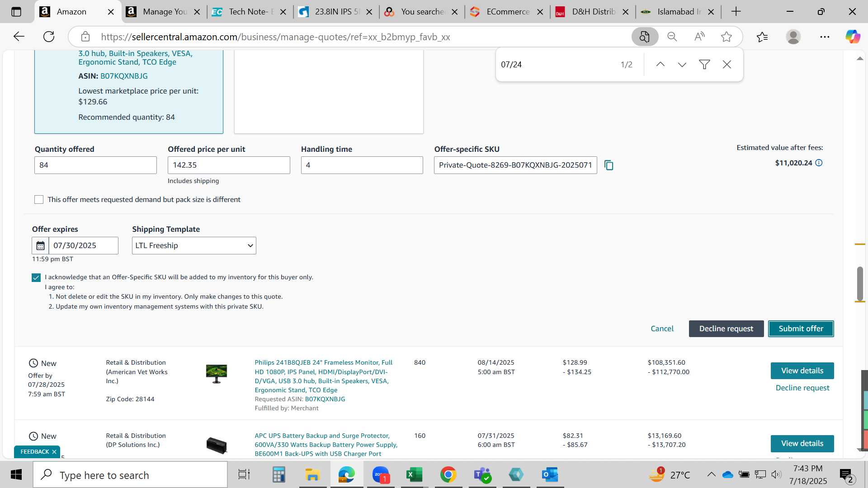Close the find-on-page bar

(726, 65)
